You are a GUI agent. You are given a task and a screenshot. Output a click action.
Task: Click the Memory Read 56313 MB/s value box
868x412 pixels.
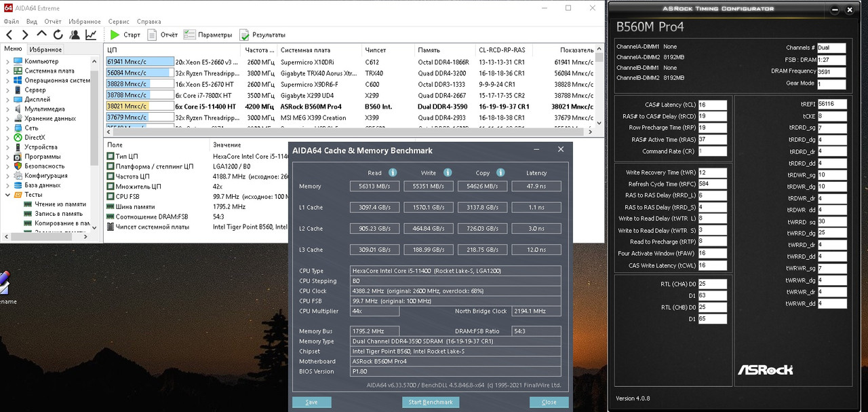point(374,186)
